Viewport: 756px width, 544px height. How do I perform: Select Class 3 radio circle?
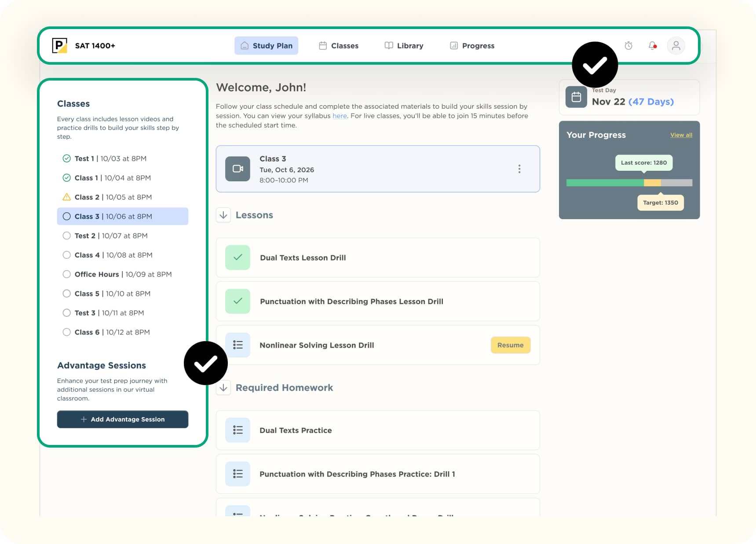(66, 216)
